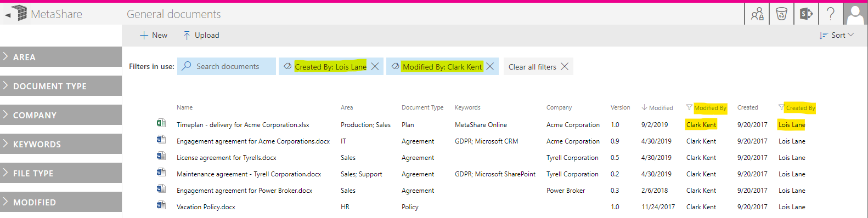This screenshot has width=868, height=218.
Task: Click the MetaShare logo icon
Action: click(20, 13)
